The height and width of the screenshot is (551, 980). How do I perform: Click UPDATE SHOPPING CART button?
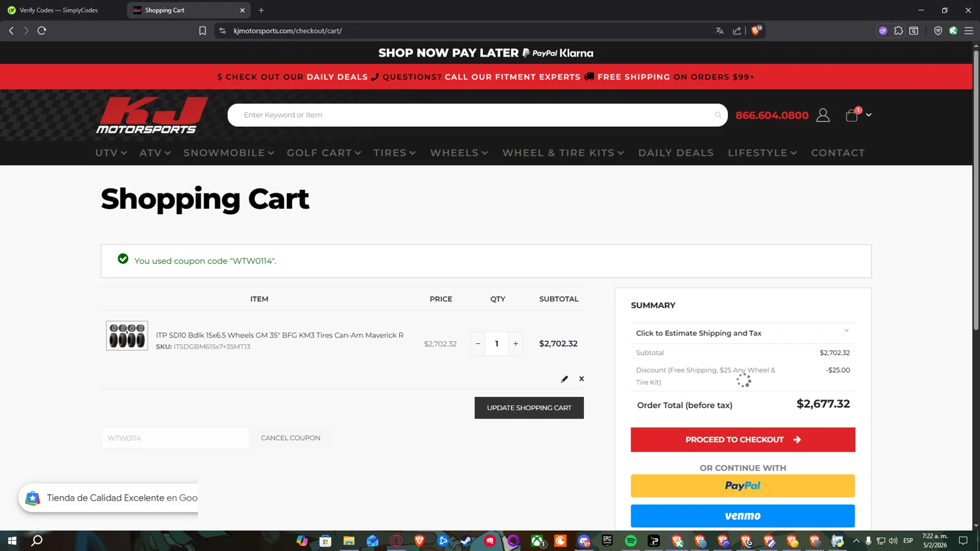(x=529, y=408)
